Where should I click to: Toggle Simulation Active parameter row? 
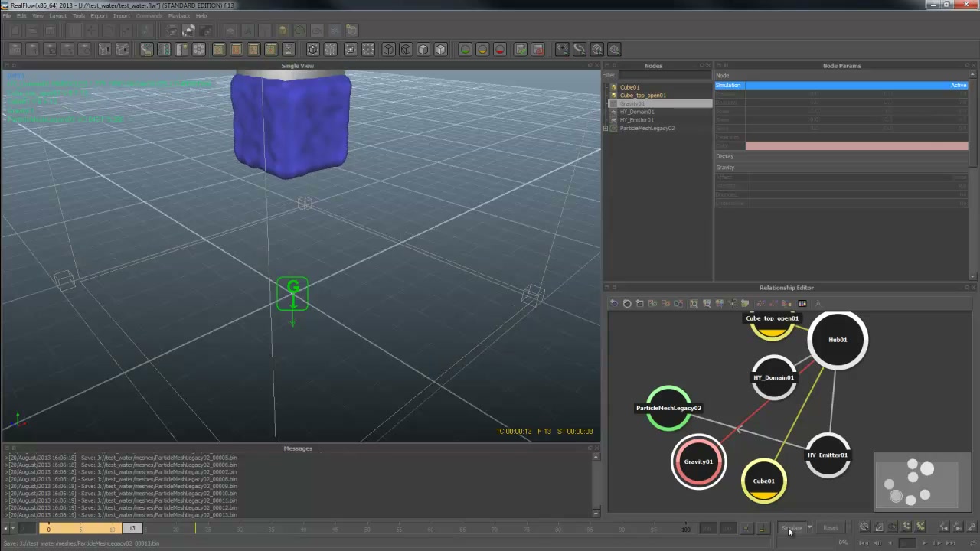[841, 86]
